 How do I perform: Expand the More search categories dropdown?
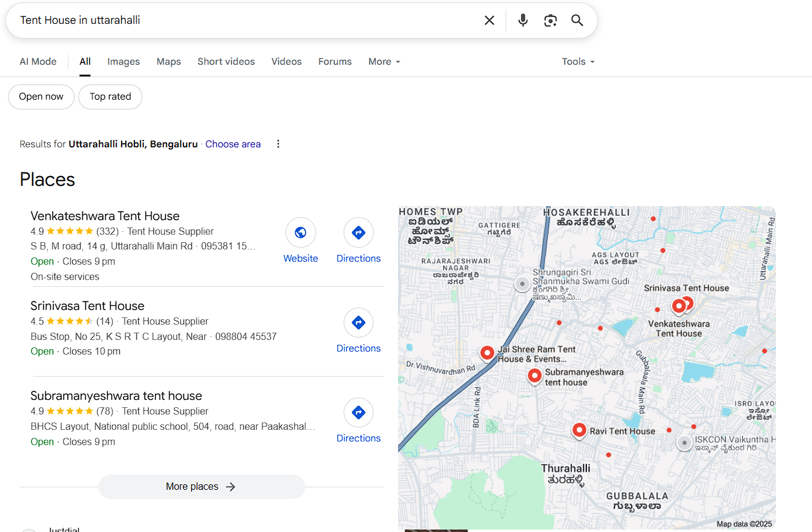(384, 62)
